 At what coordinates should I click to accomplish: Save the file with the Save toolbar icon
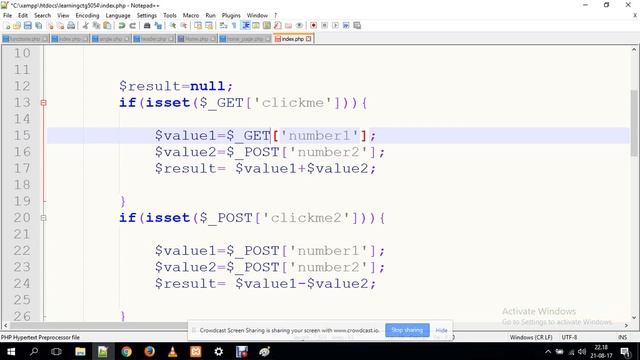point(28,25)
